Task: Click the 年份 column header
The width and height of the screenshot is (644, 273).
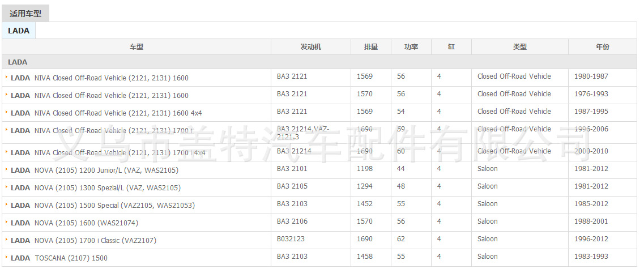Action: click(x=603, y=47)
